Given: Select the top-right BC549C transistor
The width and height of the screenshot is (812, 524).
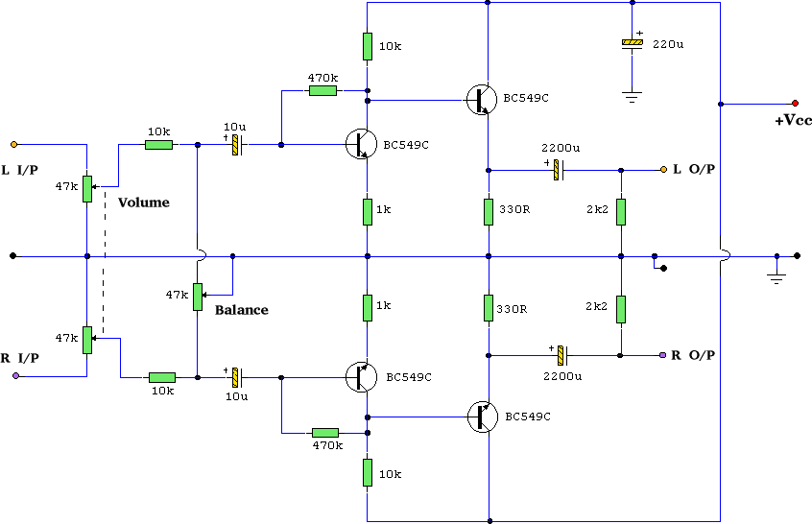Looking at the screenshot, I should coord(482,100).
